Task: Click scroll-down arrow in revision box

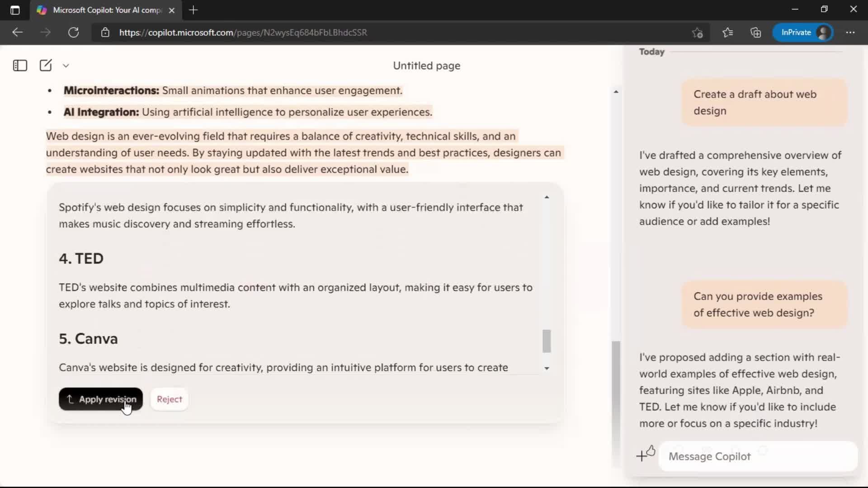Action: pos(547,368)
